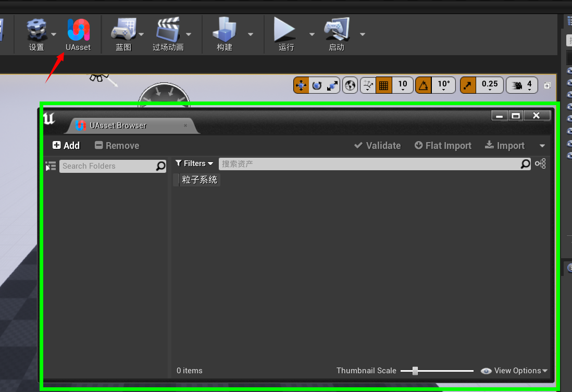This screenshot has width=572, height=392.
Task: Click the asset search options nodes icon
Action: (x=540, y=164)
